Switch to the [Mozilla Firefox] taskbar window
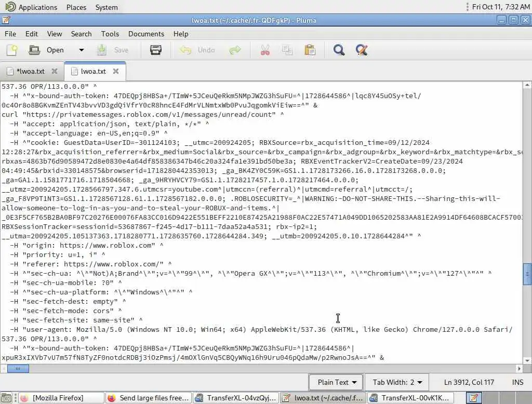 [x=61, y=398]
